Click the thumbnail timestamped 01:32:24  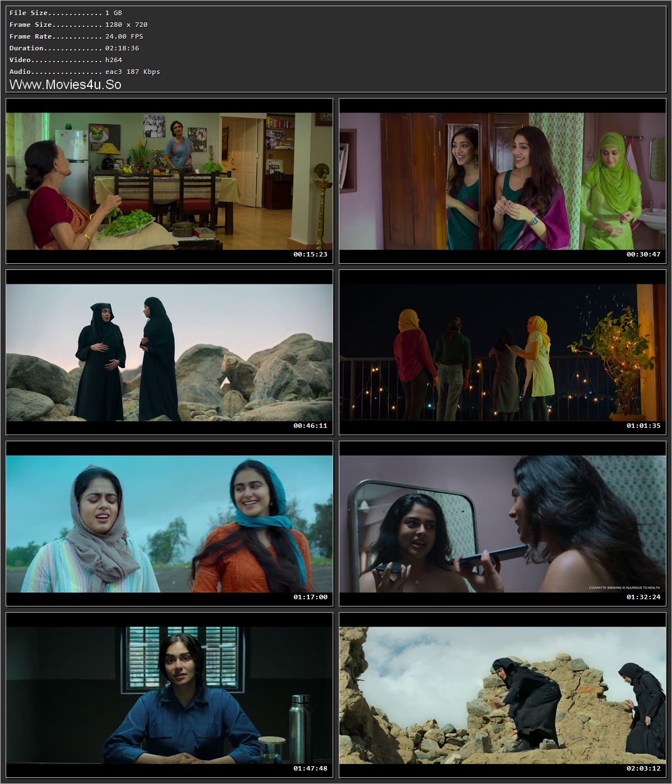(x=503, y=524)
